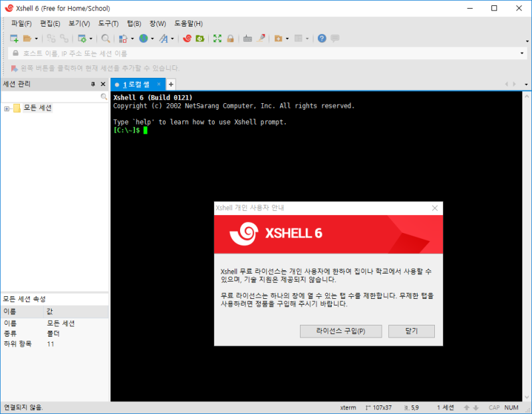Click the New Session toolbar icon

[x=14, y=39]
